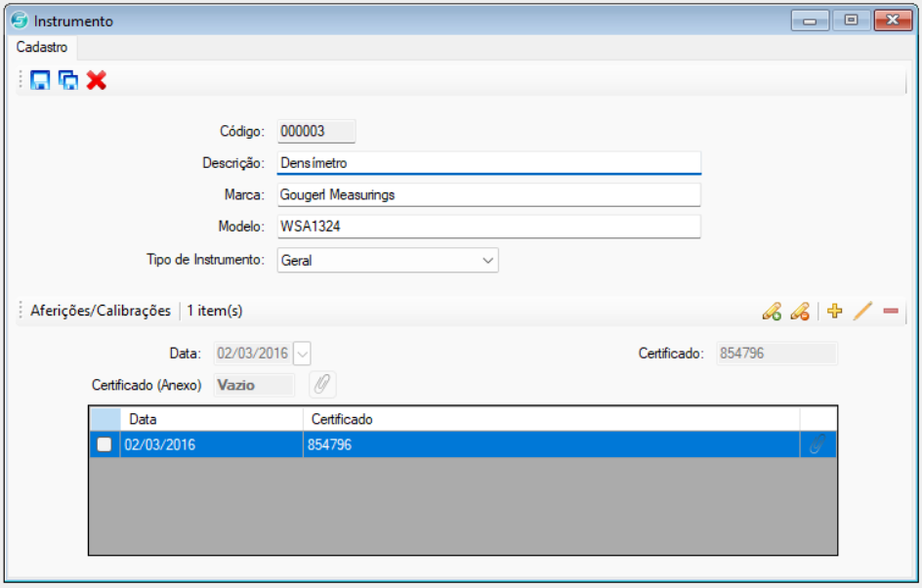Select the 854796 certificate cell in grid
This screenshot has height=588, width=922.
(x=550, y=444)
